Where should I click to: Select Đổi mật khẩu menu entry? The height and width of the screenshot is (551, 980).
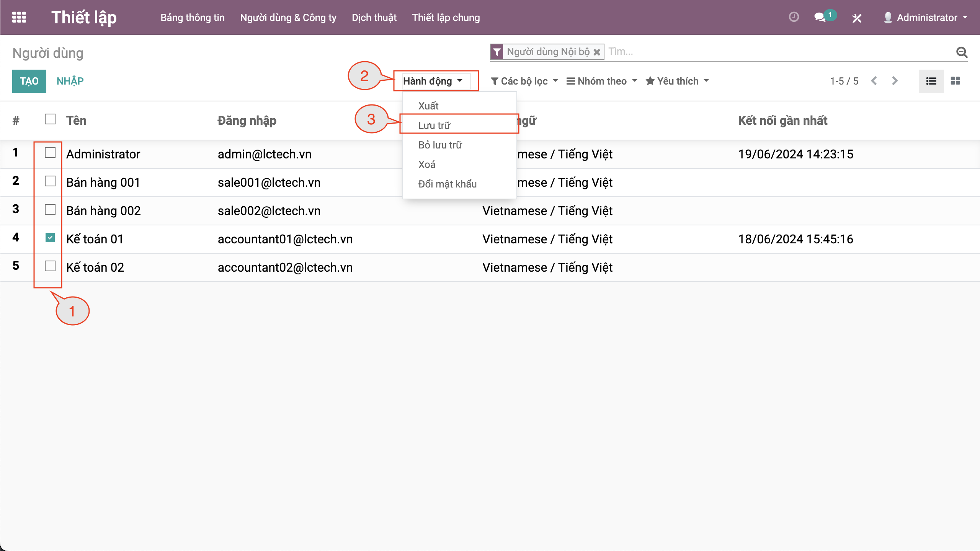tap(447, 184)
